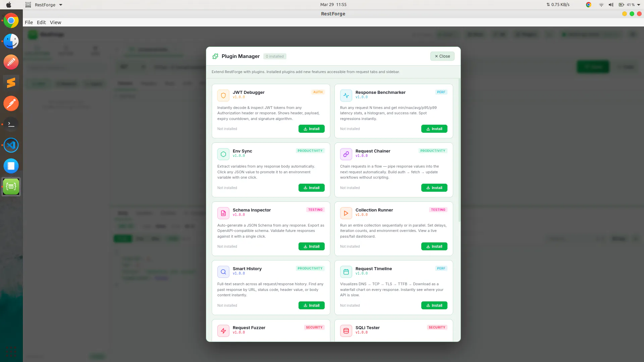This screenshot has height=362, width=644.
Task: Install the Collection Runner plugin
Action: tap(434, 246)
